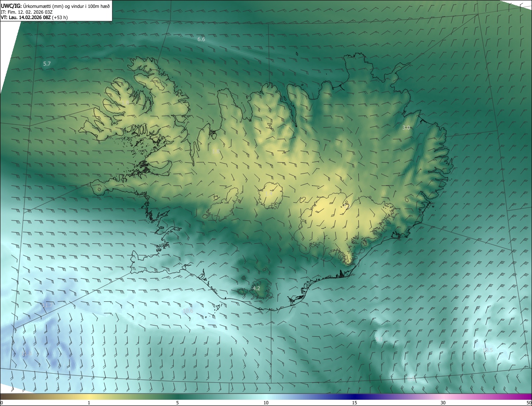Click the 0 label on the color scale
532x406 pixels.
point(2,403)
